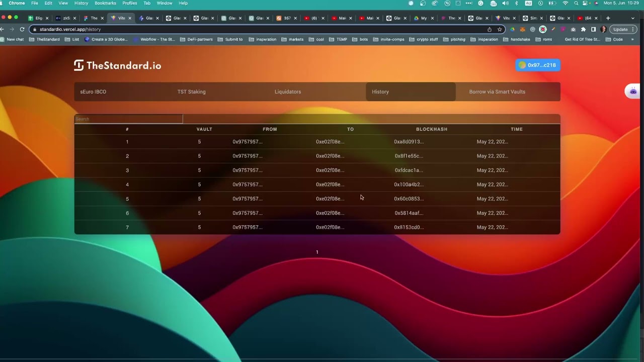Click the TO column header
This screenshot has width=644, height=362.
pyautogui.click(x=350, y=129)
